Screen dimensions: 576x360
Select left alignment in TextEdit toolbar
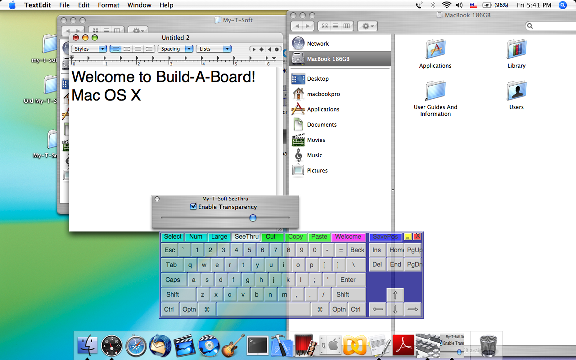click(x=116, y=48)
